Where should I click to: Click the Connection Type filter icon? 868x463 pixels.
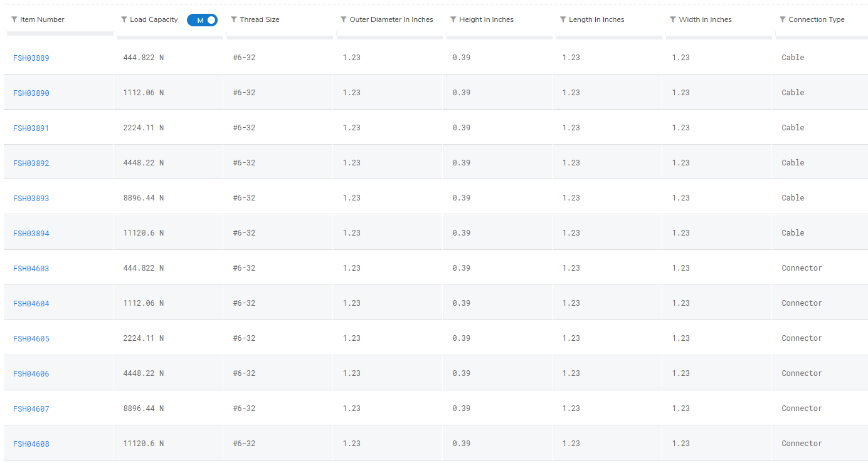(x=783, y=19)
